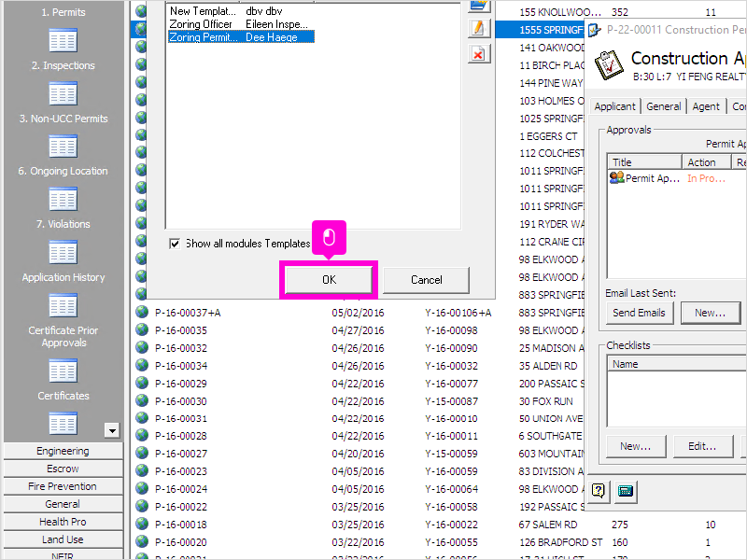Click globe icon for P-16-00035
747x560 pixels.
tap(142, 329)
